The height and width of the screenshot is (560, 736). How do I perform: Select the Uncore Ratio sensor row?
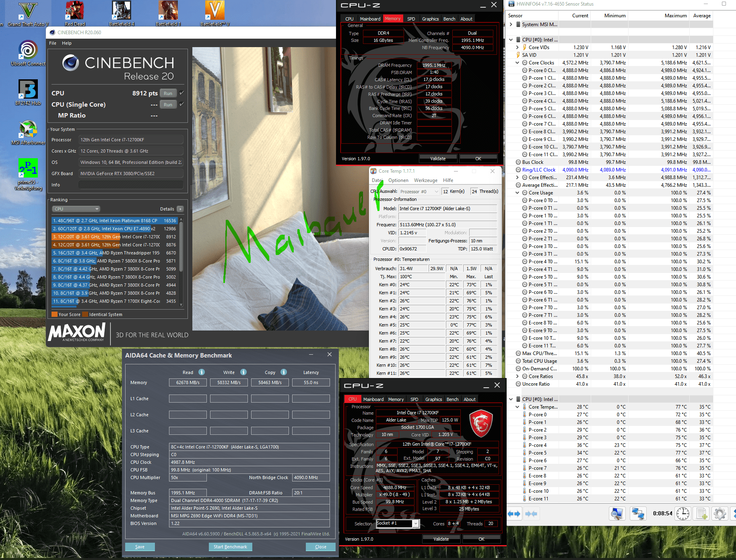click(x=610, y=384)
